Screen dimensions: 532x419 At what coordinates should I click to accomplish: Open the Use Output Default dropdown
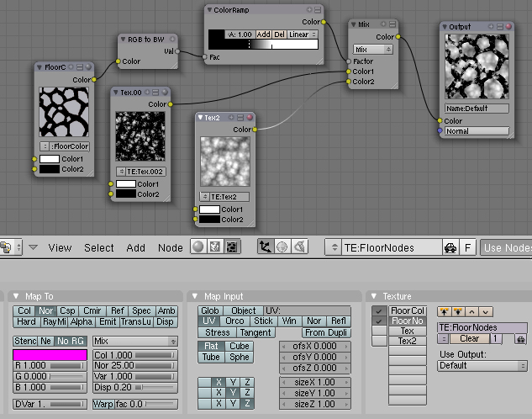[x=482, y=366]
